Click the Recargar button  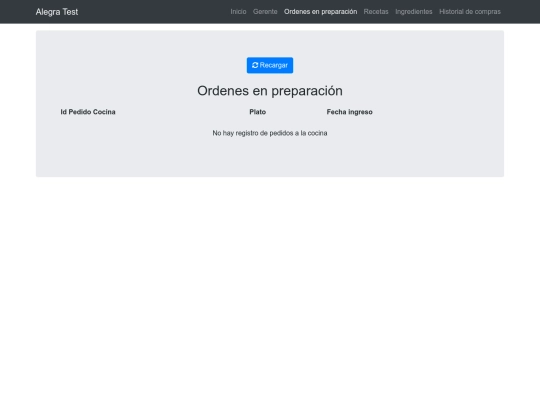pos(270,65)
